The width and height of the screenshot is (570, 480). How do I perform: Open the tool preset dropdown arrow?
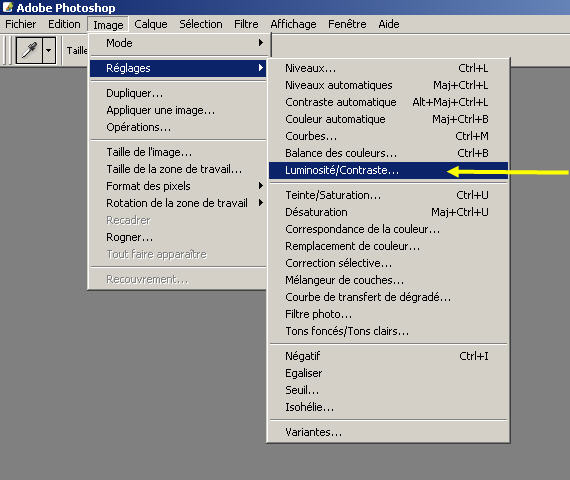[49, 50]
